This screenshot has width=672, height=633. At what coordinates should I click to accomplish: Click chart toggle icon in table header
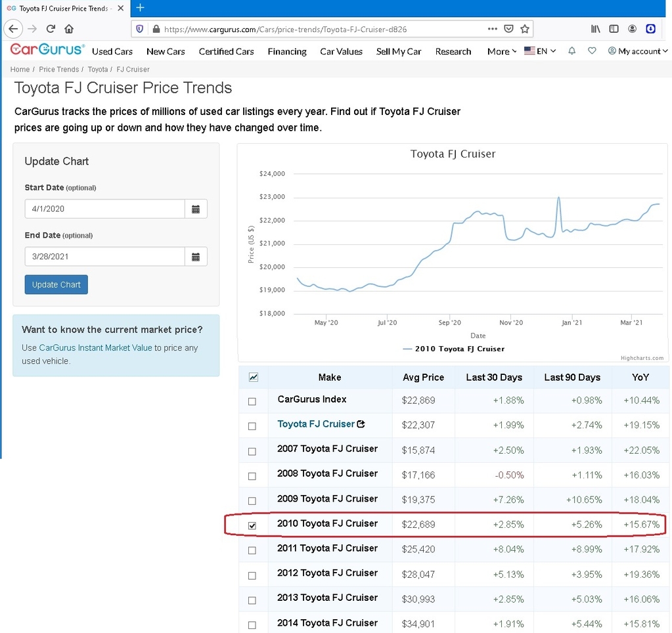point(254,378)
